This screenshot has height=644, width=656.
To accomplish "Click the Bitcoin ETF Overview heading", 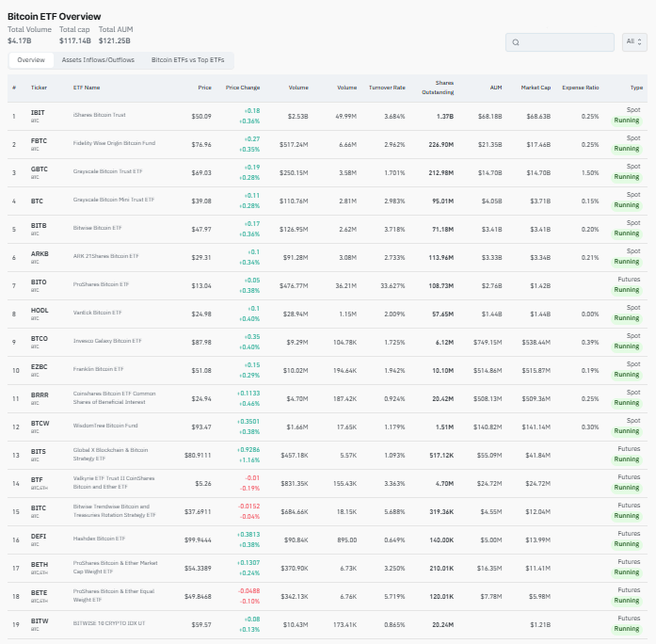I will (54, 17).
